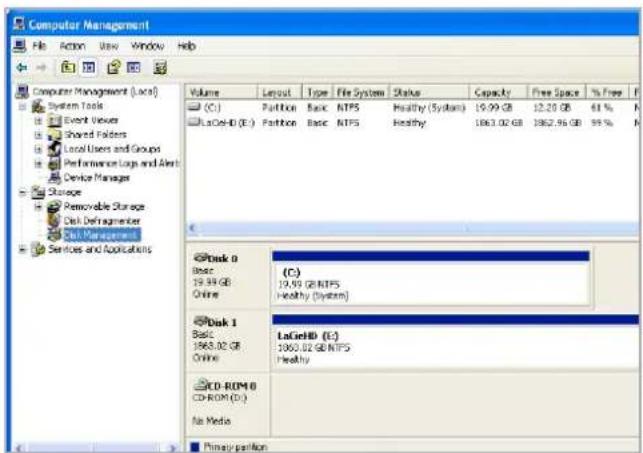Expand the Event Viewer node
The height and width of the screenshot is (453, 643).
38,121
